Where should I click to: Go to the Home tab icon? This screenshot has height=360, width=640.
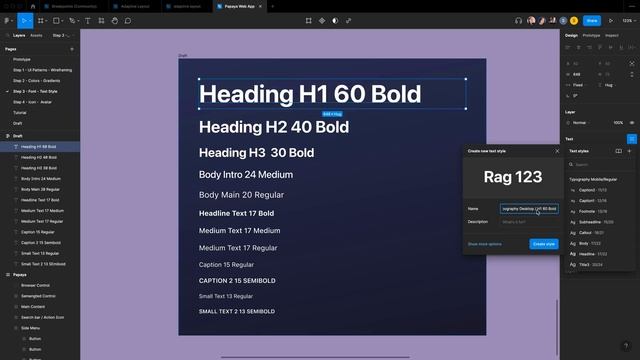click(x=33, y=7)
